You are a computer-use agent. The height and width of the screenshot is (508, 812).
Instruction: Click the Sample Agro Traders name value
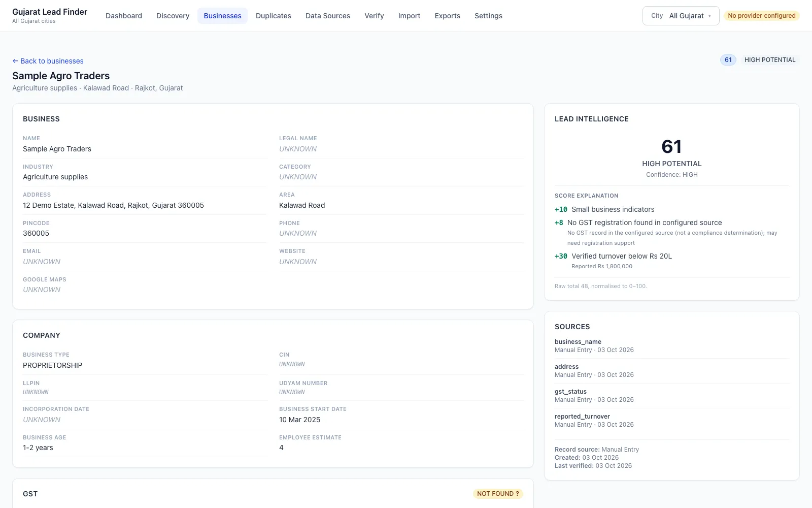[x=57, y=149]
